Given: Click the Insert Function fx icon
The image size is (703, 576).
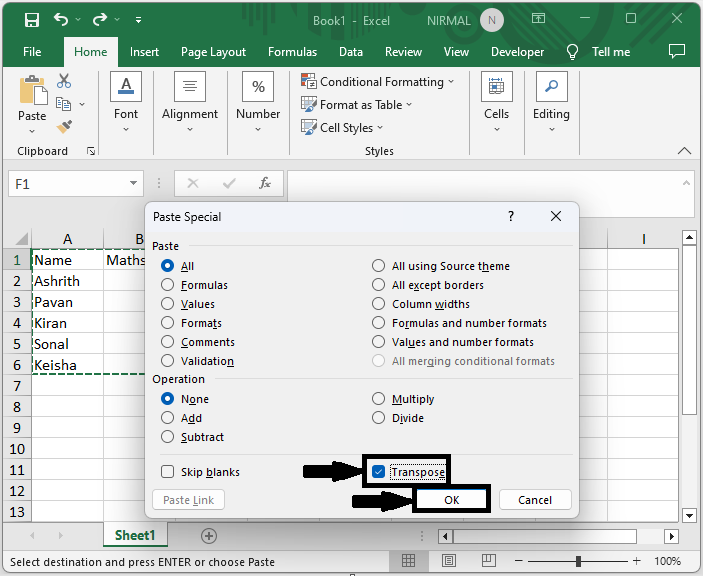Looking at the screenshot, I should click(265, 184).
